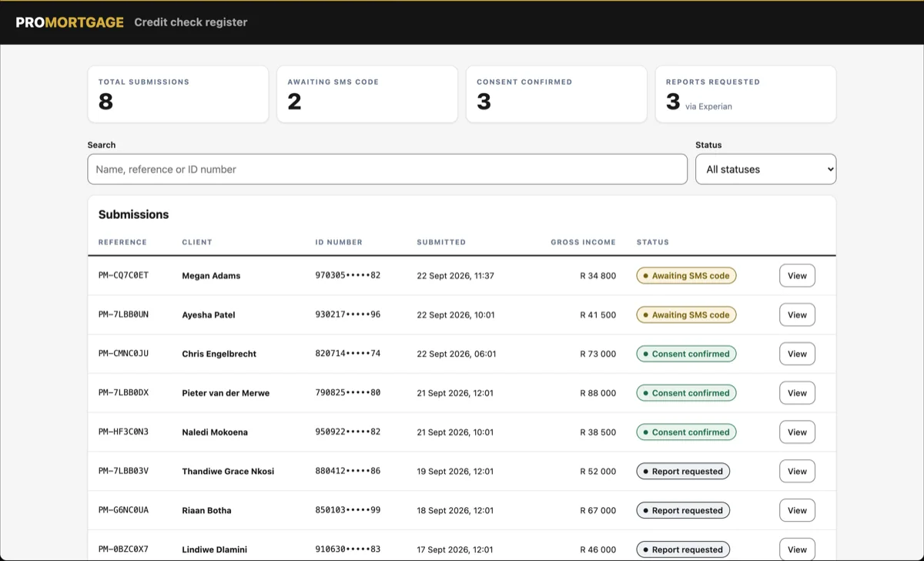This screenshot has width=924, height=561.
Task: Focus the Name, reference or ID search field
Action: pyautogui.click(x=387, y=169)
